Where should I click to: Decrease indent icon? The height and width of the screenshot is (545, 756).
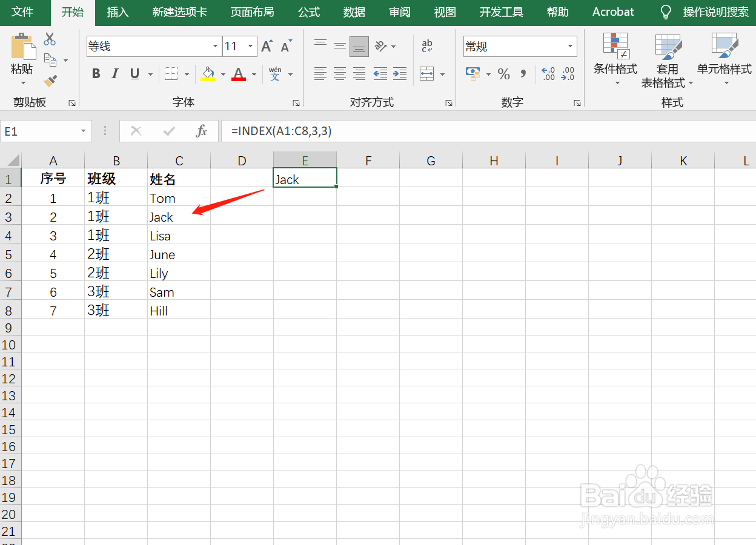pos(380,74)
